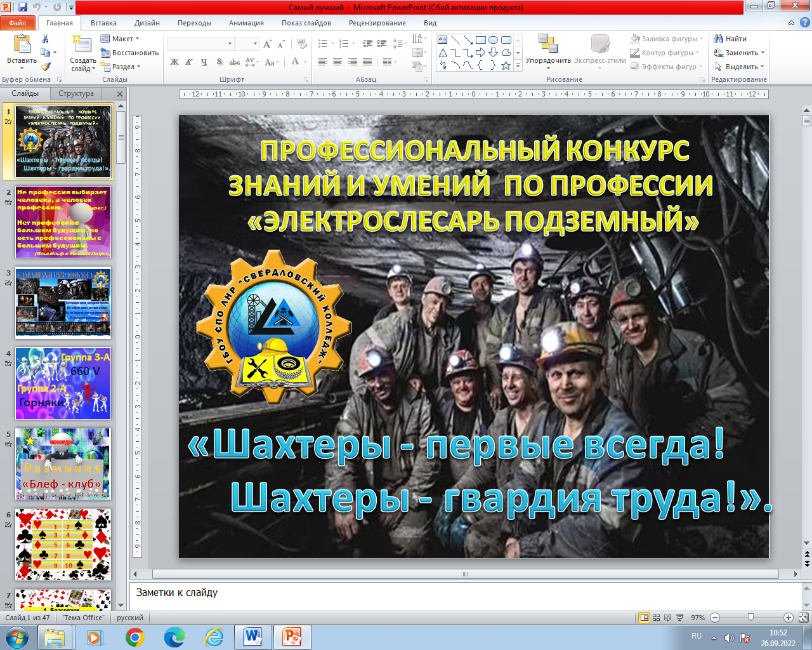This screenshot has width=812, height=650.
Task: Switch to the Структура pane tab
Action: click(x=76, y=93)
